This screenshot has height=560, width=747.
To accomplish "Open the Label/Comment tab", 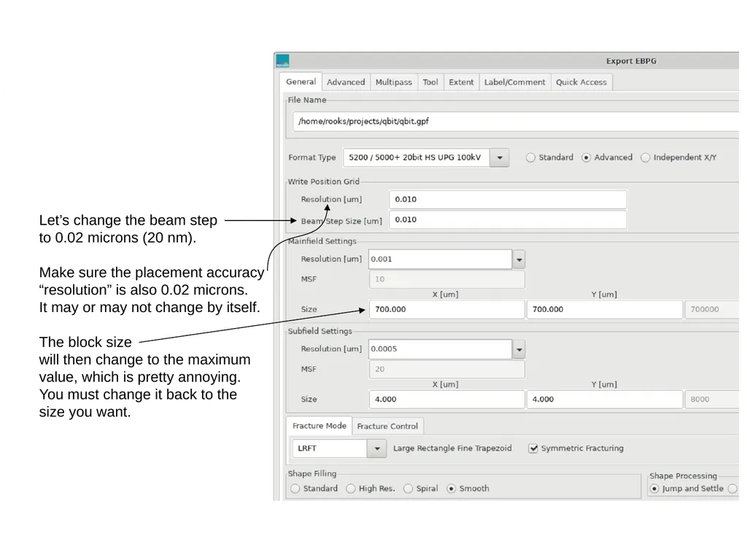I will point(514,82).
